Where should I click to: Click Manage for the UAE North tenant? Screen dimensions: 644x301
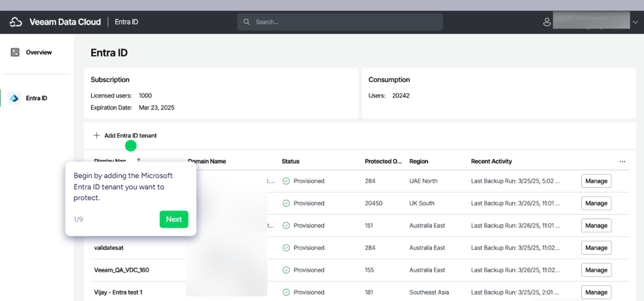click(596, 181)
